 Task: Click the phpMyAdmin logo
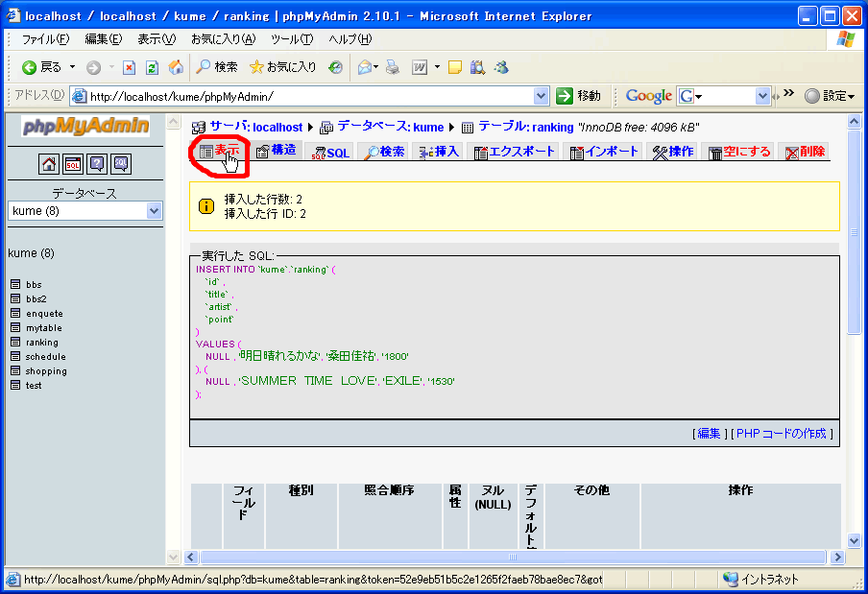point(85,127)
